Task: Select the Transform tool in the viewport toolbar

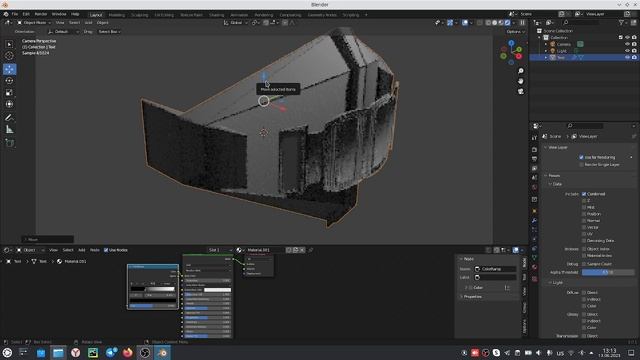Action: tap(9, 104)
